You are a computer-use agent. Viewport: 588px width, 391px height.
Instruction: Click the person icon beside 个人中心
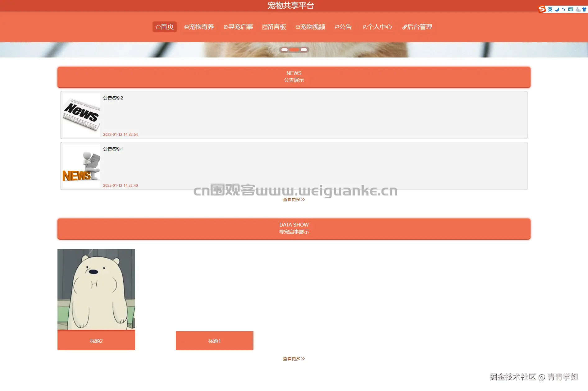click(364, 27)
